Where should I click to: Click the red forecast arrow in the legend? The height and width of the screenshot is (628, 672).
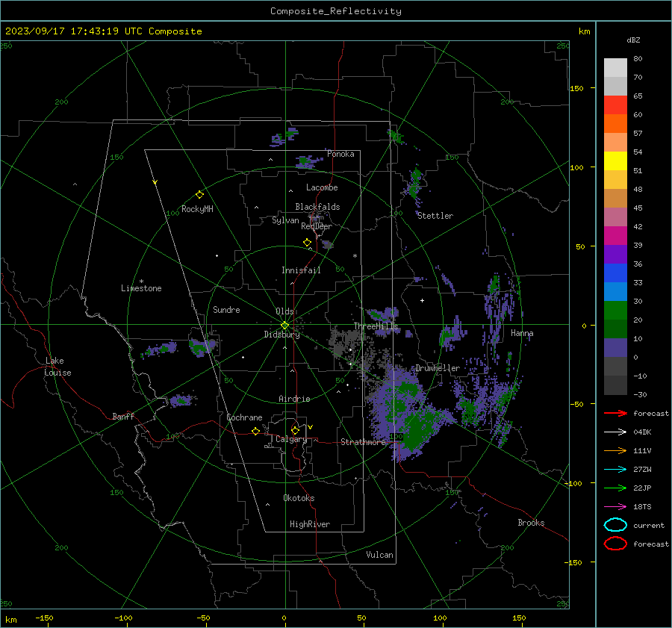coord(615,413)
